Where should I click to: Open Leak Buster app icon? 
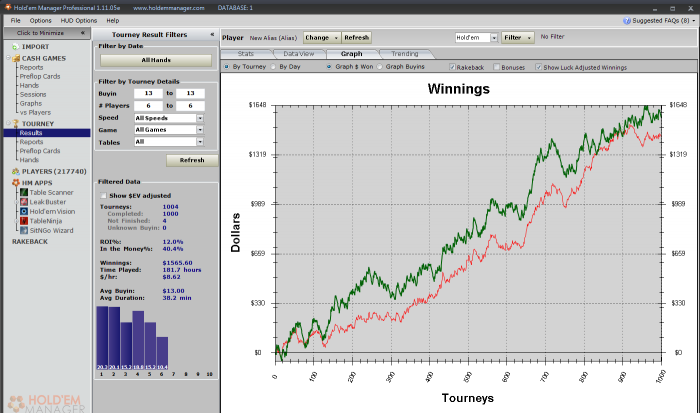point(24,202)
